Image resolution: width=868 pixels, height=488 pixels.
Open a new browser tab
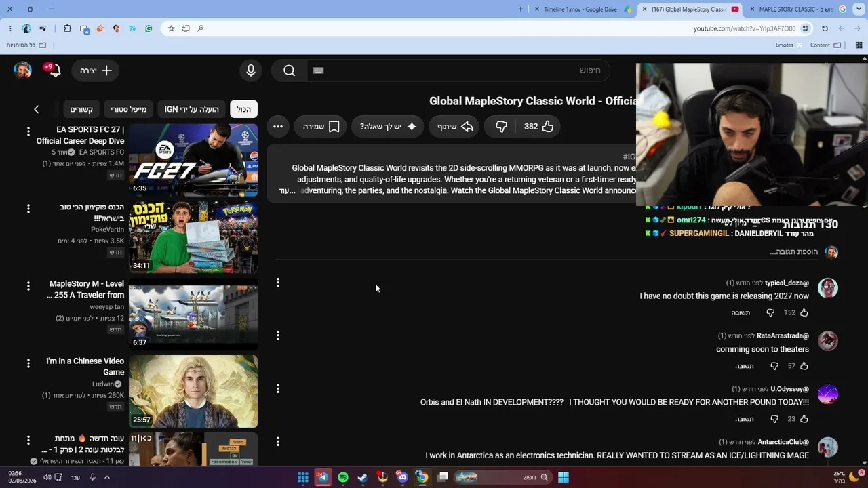pos(521,9)
